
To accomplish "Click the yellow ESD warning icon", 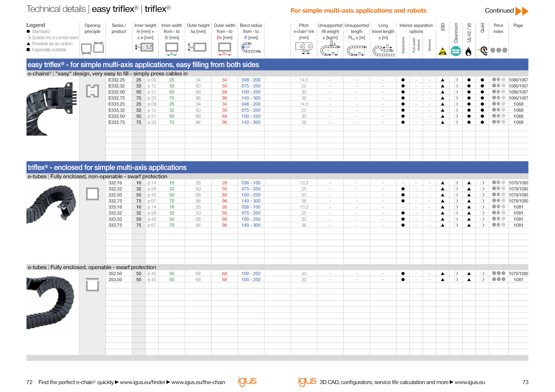I will click(x=443, y=51).
